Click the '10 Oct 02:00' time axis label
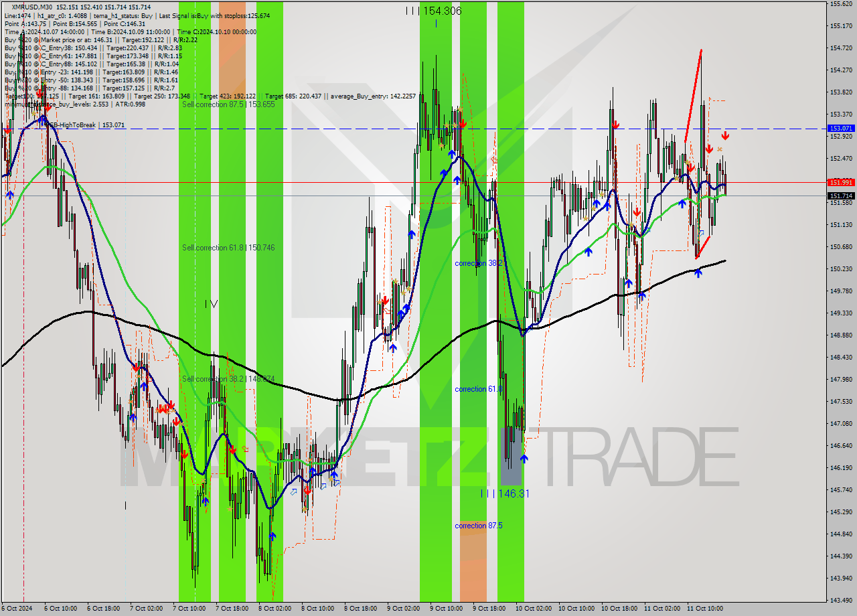This screenshot has width=857, height=616. [x=534, y=609]
